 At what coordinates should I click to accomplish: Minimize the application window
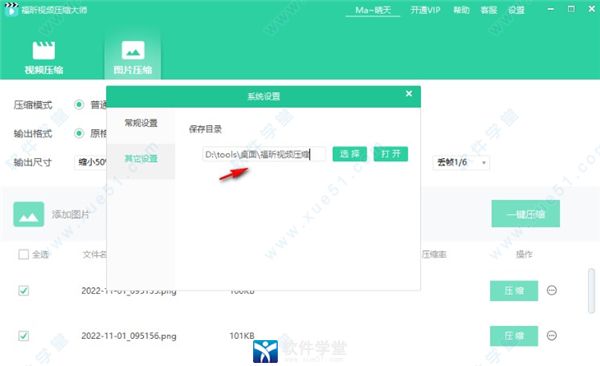551,9
